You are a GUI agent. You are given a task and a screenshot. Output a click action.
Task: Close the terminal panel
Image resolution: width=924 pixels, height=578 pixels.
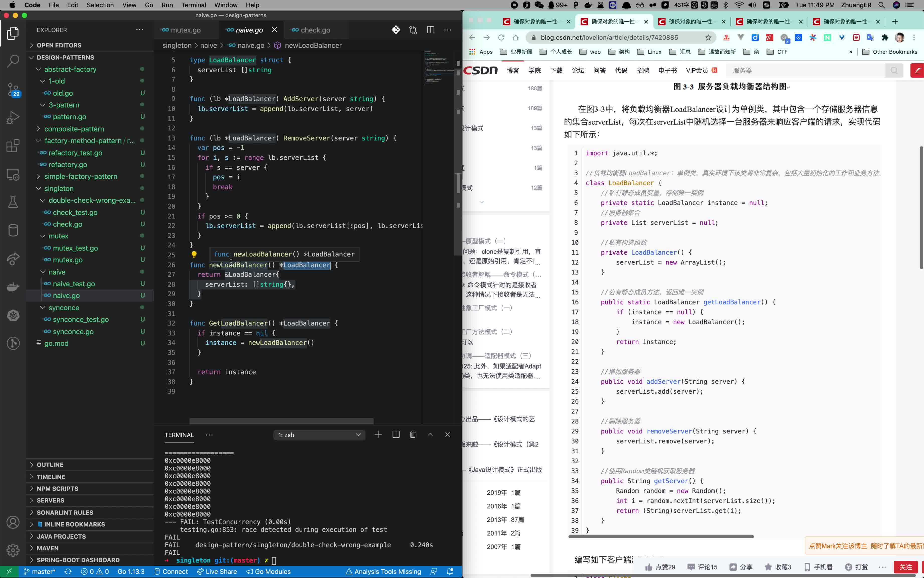pyautogui.click(x=448, y=435)
